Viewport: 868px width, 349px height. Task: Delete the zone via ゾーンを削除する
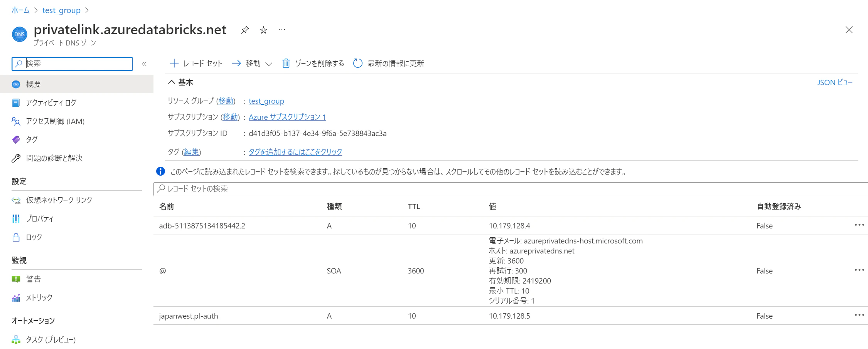313,63
